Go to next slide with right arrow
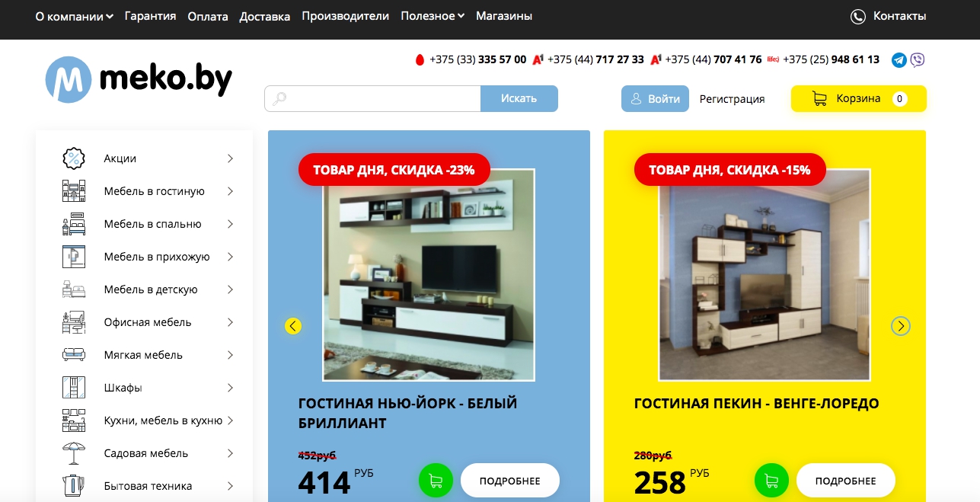 pyautogui.click(x=901, y=326)
